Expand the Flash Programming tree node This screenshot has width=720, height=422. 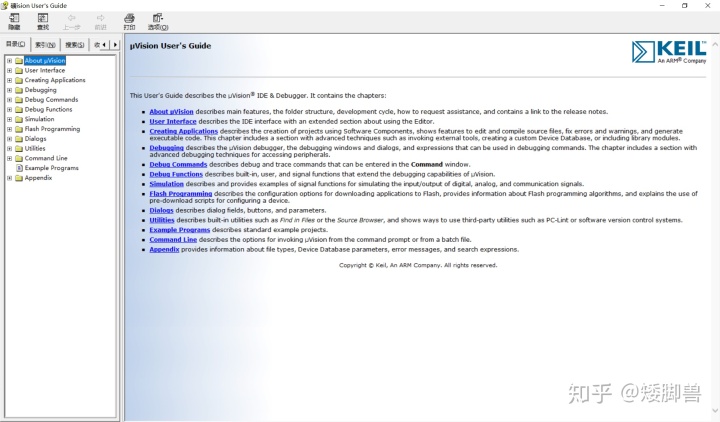coord(9,129)
